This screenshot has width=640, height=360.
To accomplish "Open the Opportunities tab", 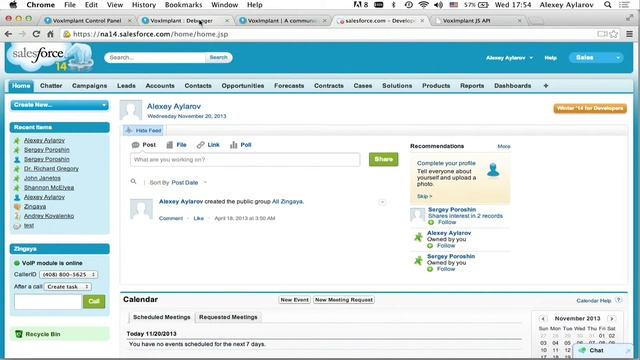I will 243,86.
